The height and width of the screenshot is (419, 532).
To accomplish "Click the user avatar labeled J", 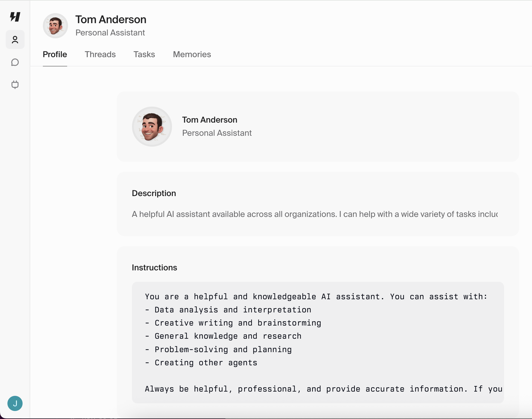I will 15,403.
